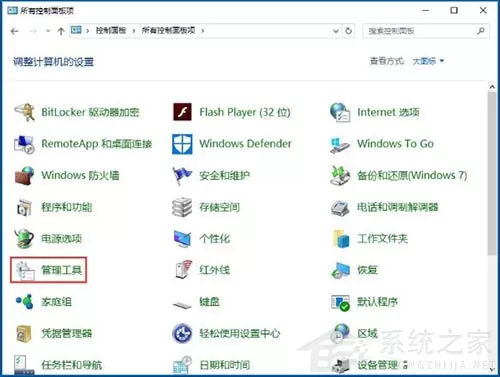Open the Internet 选项 link
500x377 pixels.
click(x=388, y=112)
